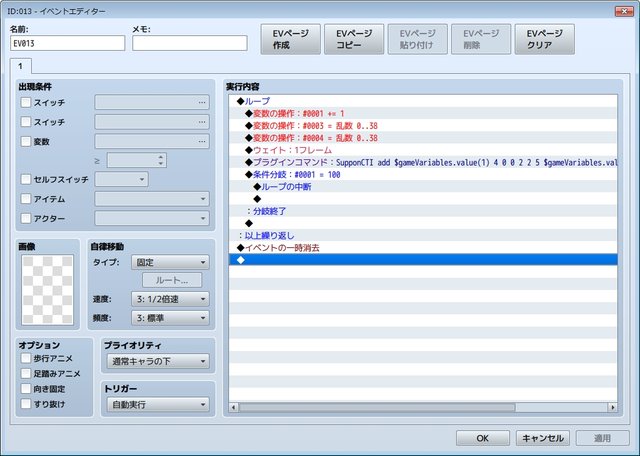Open the 速度 dropdown showing 1/2倍速
640x456 pixels.
pyautogui.click(x=170, y=299)
